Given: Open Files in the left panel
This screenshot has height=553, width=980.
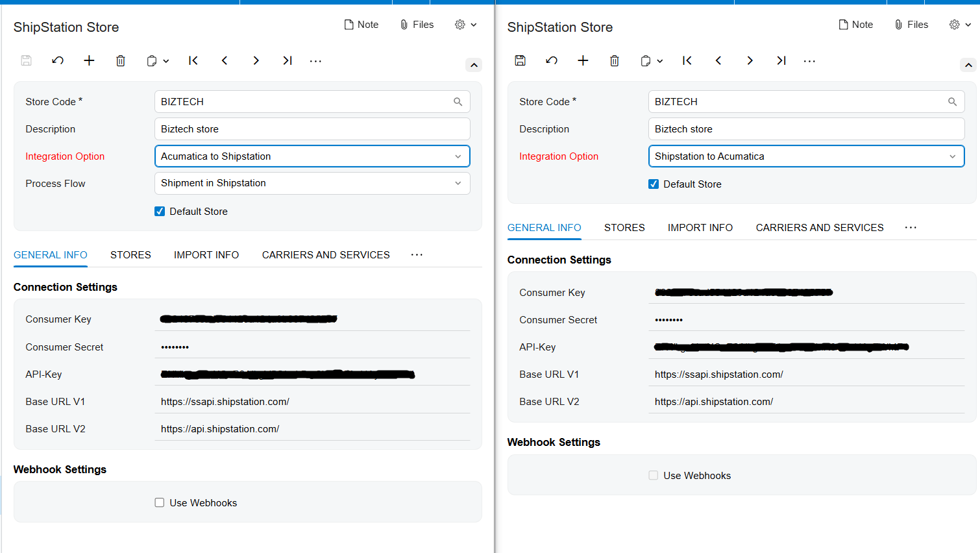Looking at the screenshot, I should click(417, 25).
